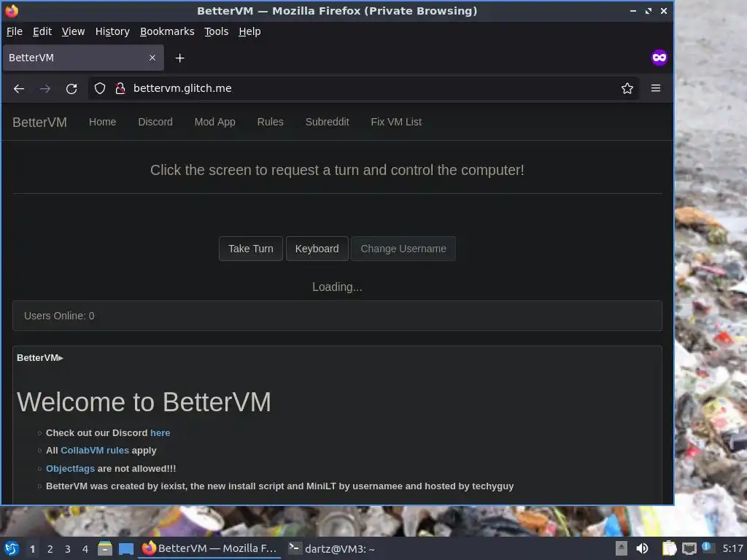Viewport: 747px width, 560px height.
Task: Minimize the Firefox window
Action: point(632,11)
